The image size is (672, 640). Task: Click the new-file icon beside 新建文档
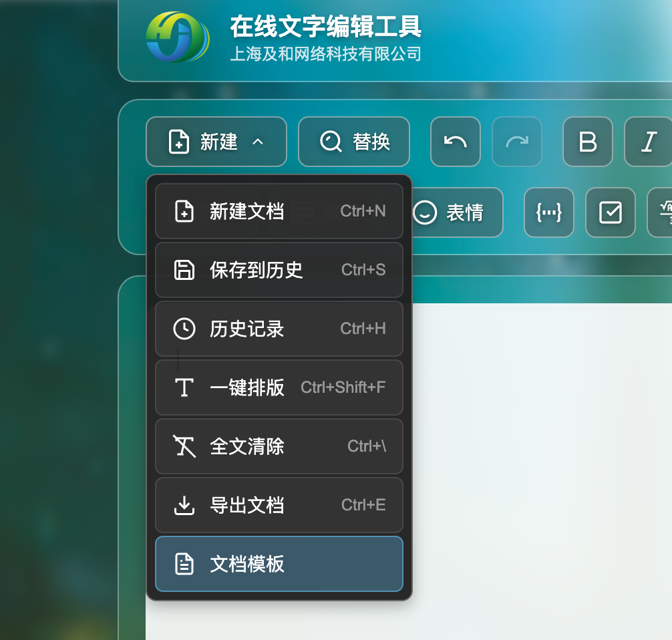coord(184,211)
